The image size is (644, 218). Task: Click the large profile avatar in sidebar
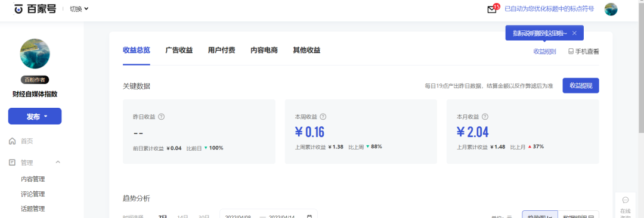[35, 54]
